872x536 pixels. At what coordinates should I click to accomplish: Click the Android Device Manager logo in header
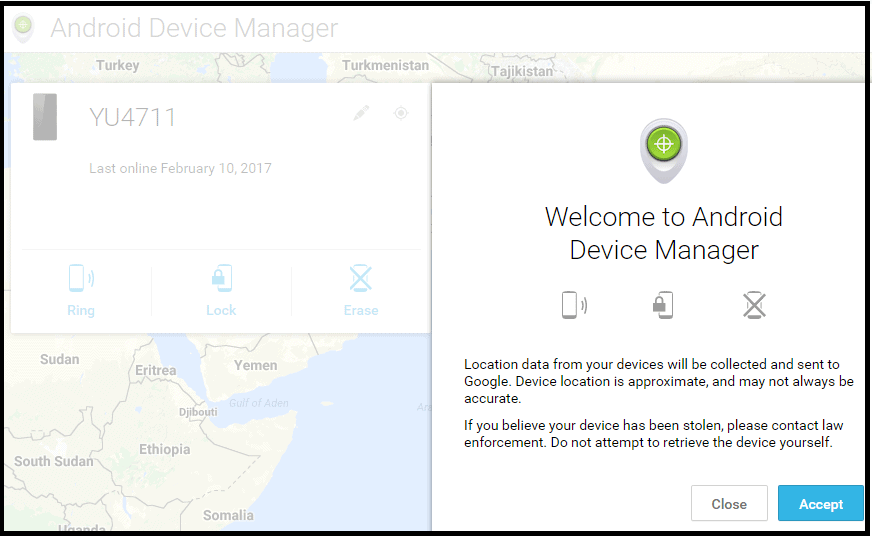(23, 28)
